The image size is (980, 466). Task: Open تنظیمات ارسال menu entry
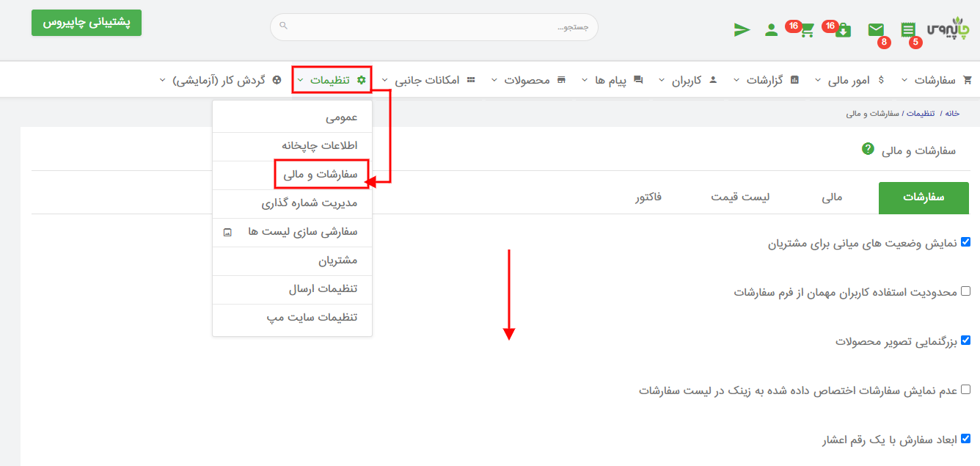[x=292, y=289]
